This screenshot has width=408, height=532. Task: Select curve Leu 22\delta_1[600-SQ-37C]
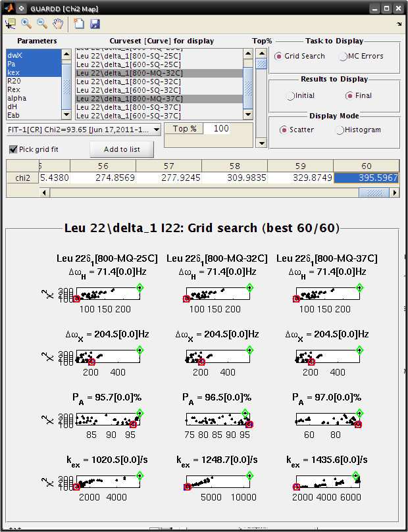[x=159, y=116]
